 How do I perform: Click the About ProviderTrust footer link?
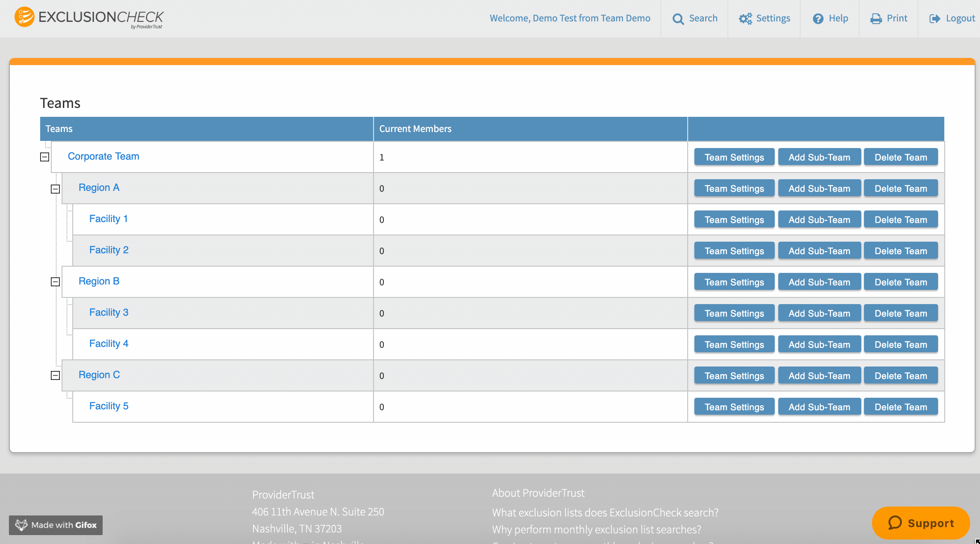coord(538,493)
